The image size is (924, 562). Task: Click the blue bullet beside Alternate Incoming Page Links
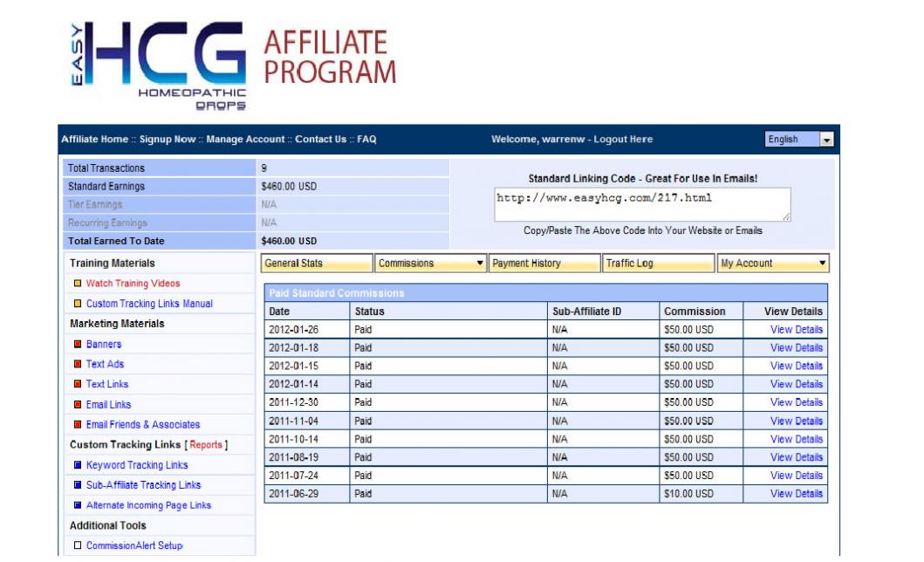[x=77, y=505]
